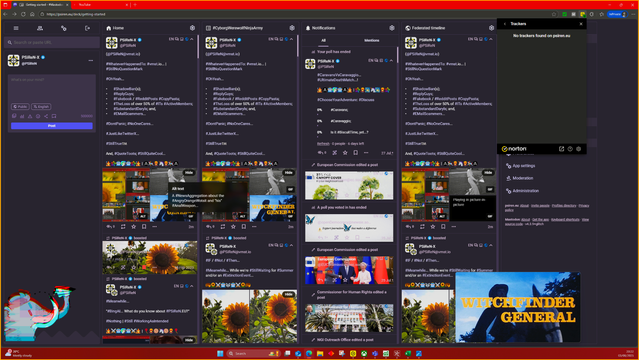This screenshot has width=639, height=360.
Task: Open the Invite people footer link
Action: tap(540, 205)
